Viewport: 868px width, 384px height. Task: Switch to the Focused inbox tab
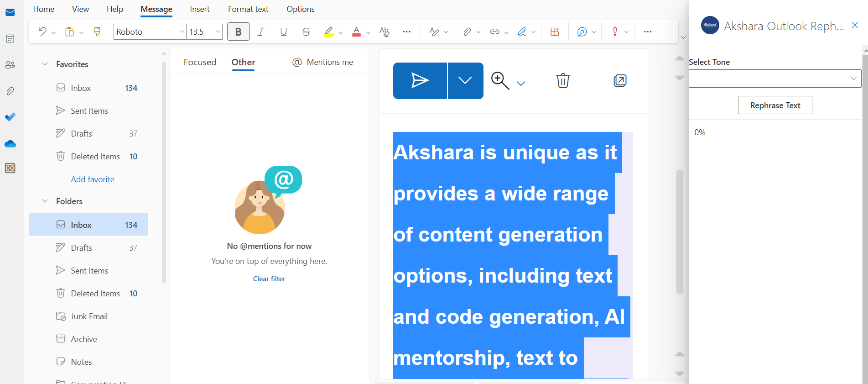[200, 62]
